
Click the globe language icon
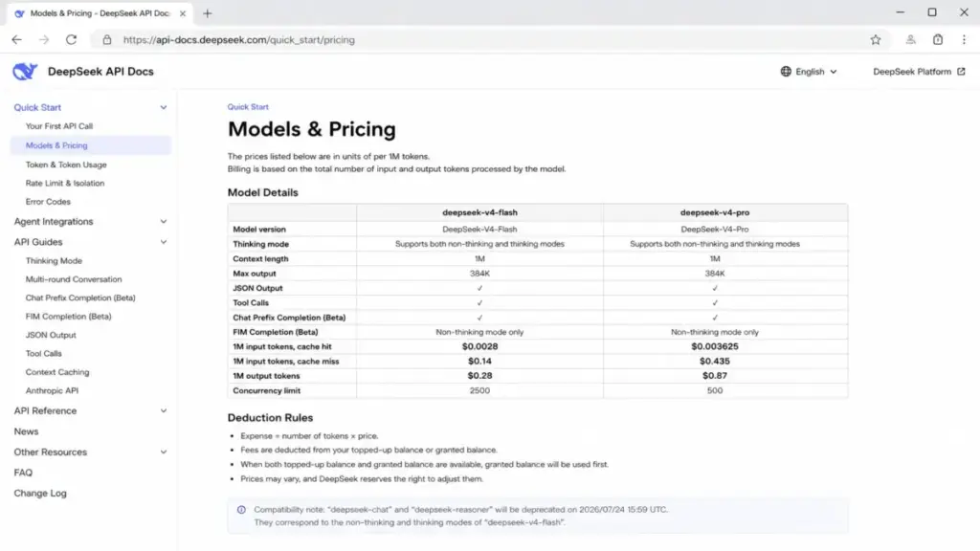pyautogui.click(x=786, y=71)
